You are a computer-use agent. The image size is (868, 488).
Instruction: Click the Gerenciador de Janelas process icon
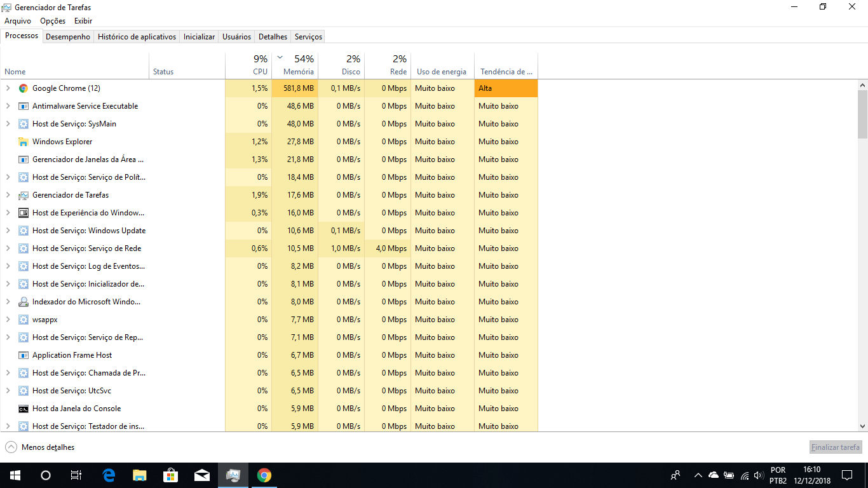[x=24, y=159]
